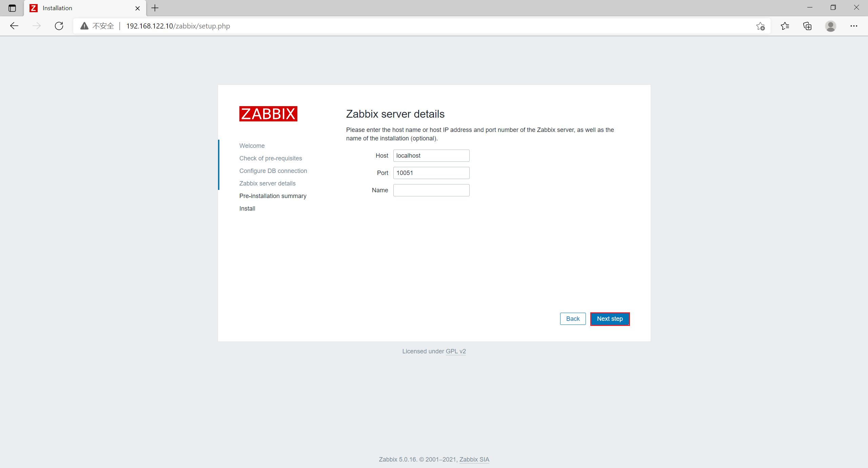Click the Zabbix 5.0.16 version footer text
Viewport: 868px width, 468px height.
click(398, 460)
